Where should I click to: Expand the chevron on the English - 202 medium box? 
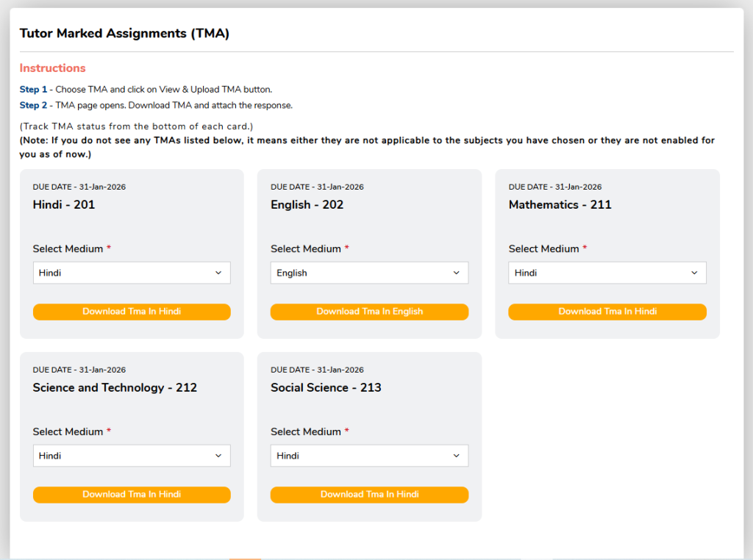[456, 272]
